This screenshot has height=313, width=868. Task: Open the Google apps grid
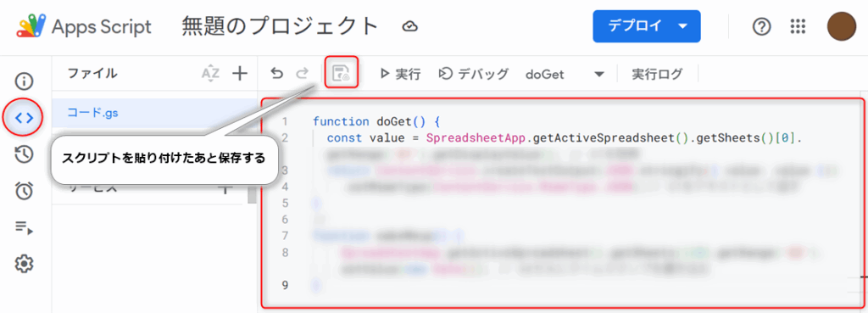798,26
